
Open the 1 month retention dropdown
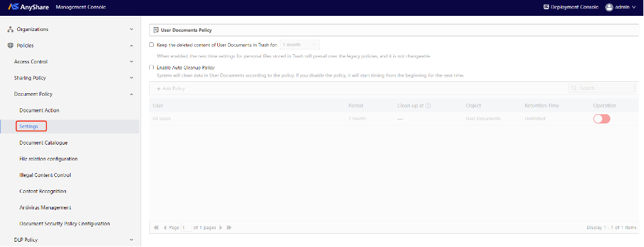point(300,44)
